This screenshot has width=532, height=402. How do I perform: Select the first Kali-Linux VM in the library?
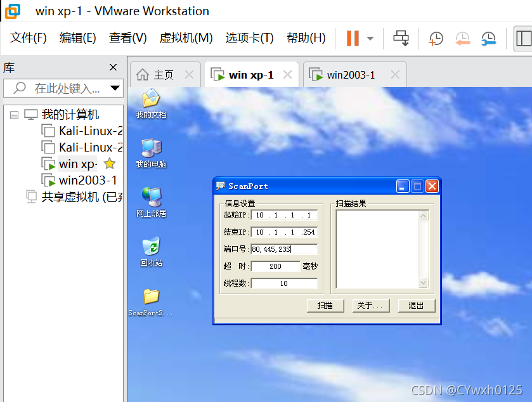(91, 131)
